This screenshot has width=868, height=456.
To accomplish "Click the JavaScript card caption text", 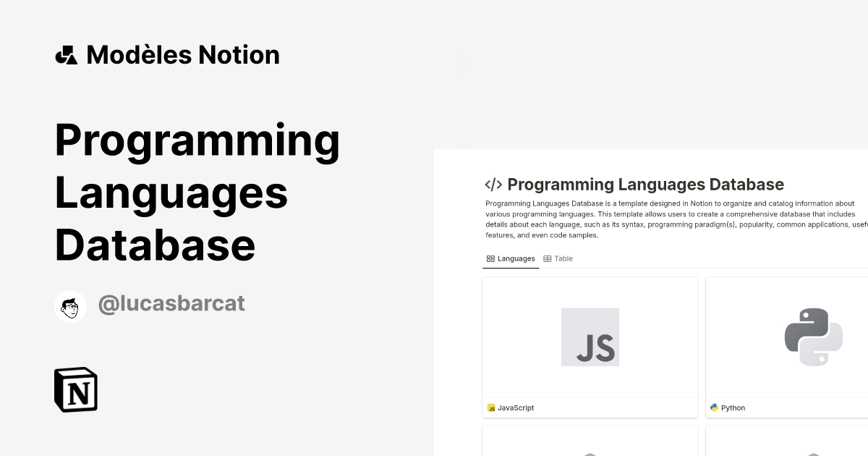I will point(516,408).
